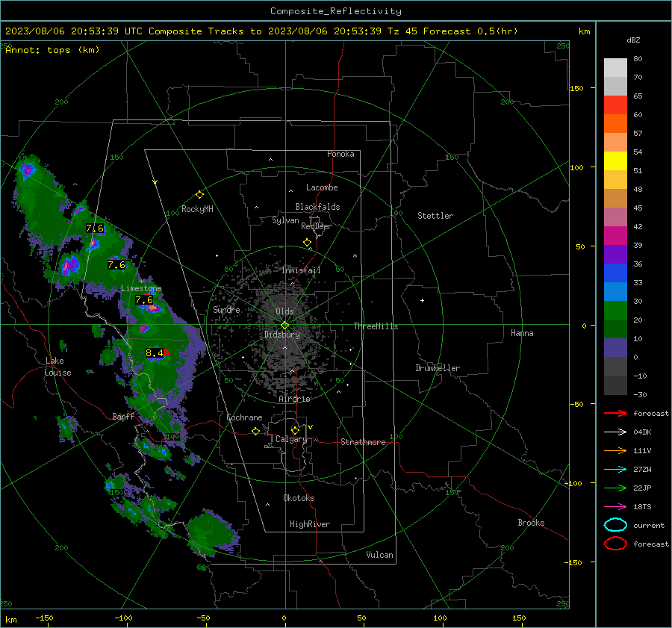Click the Lake Louise label
Viewport: 672px width, 628px height.
[57, 367]
